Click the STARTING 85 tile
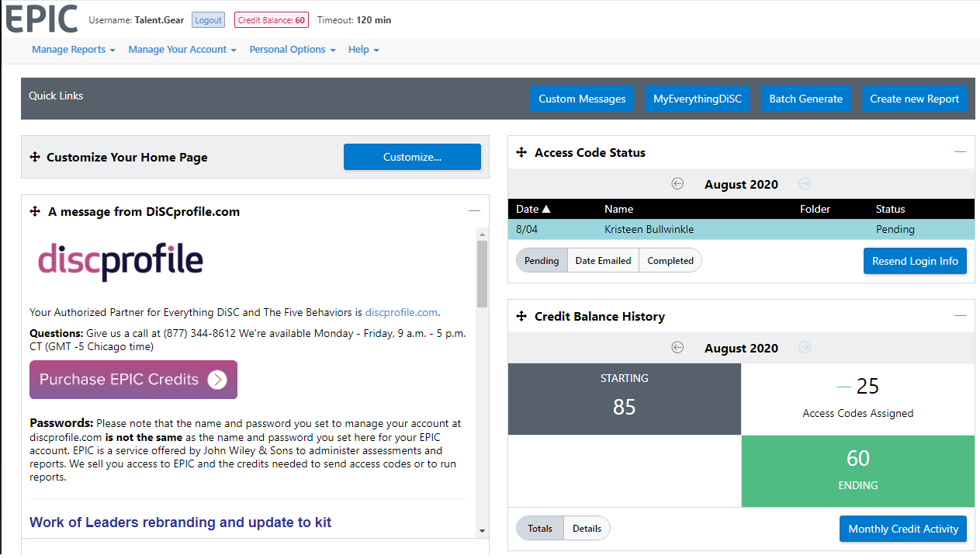 (x=625, y=398)
